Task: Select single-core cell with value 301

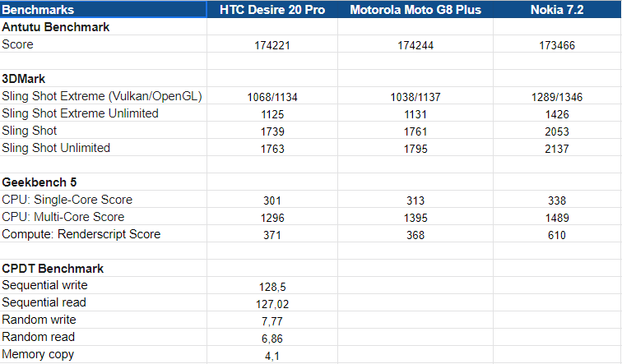Action: [272, 200]
